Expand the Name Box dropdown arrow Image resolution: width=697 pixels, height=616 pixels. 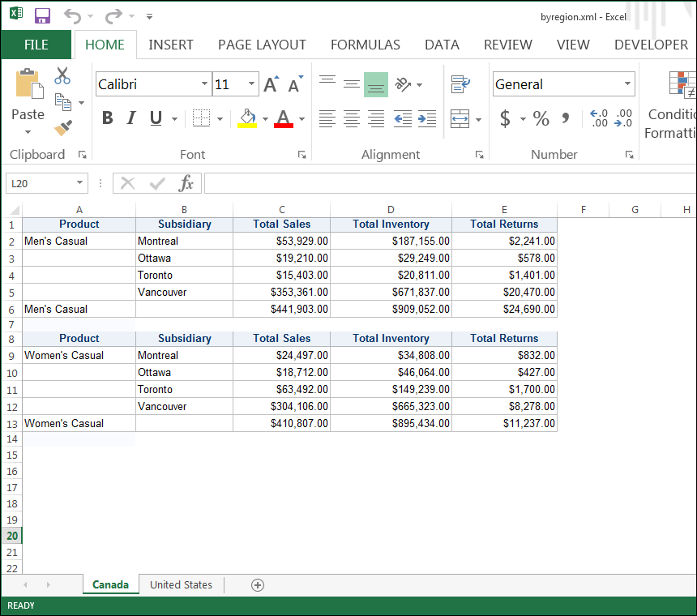click(79, 183)
